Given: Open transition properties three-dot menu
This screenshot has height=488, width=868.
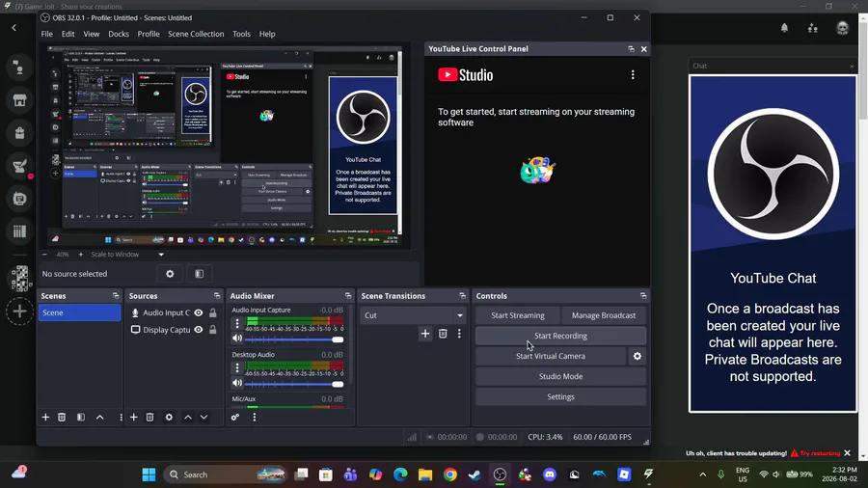Looking at the screenshot, I should point(459,334).
